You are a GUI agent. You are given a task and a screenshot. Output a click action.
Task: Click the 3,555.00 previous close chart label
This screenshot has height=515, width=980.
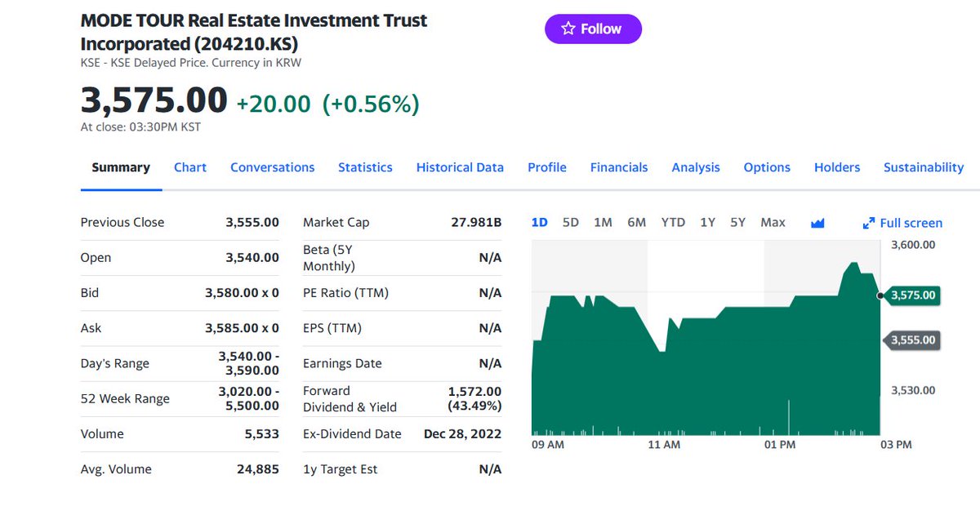pyautogui.click(x=912, y=340)
